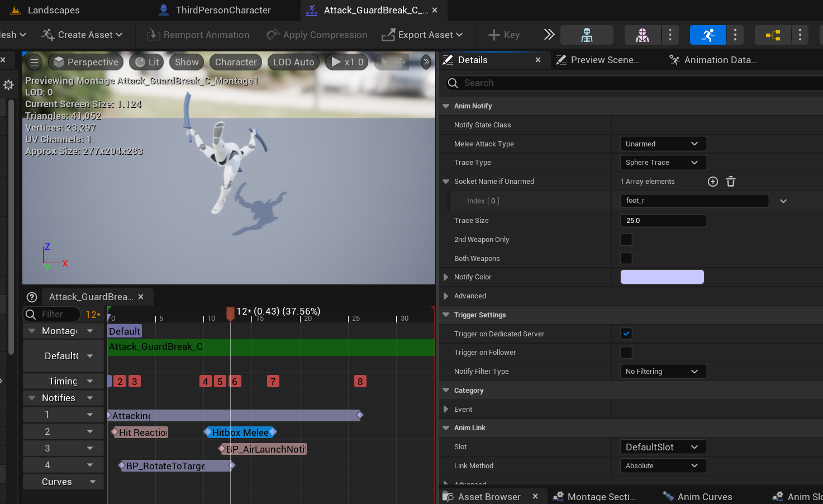Enable the 2nd Weapon Only checkbox
Viewport: 823px width, 504px height.
626,239
